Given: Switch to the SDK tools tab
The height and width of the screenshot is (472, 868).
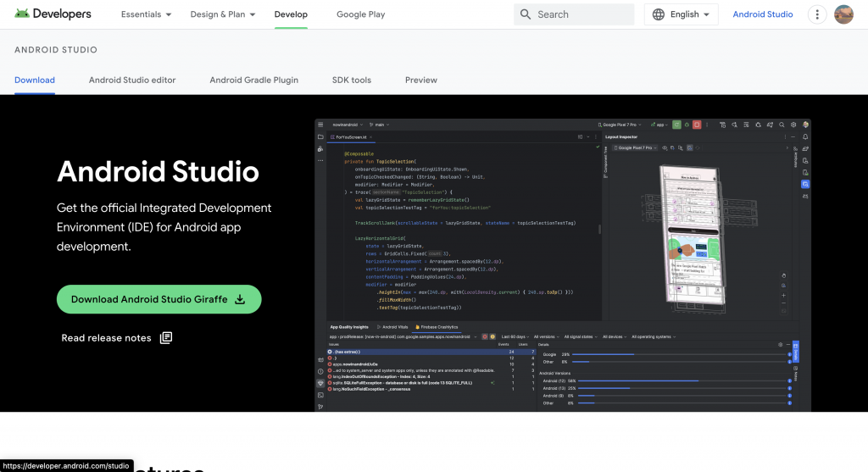Looking at the screenshot, I should [x=352, y=81].
